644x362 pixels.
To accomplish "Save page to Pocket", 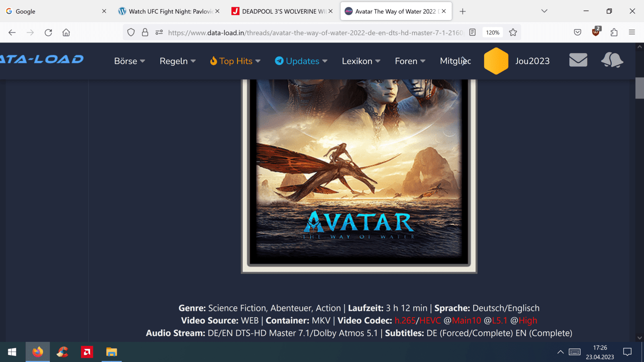I will [x=578, y=33].
